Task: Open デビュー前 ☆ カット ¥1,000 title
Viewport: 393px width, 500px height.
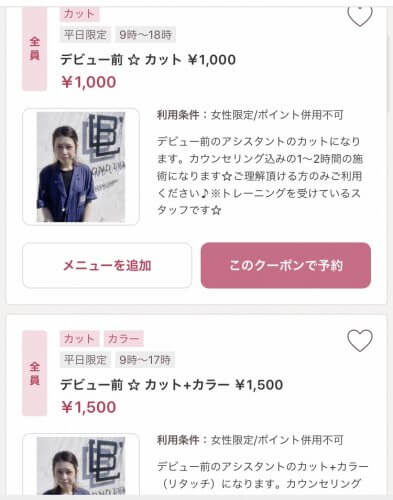Action: coord(148,60)
